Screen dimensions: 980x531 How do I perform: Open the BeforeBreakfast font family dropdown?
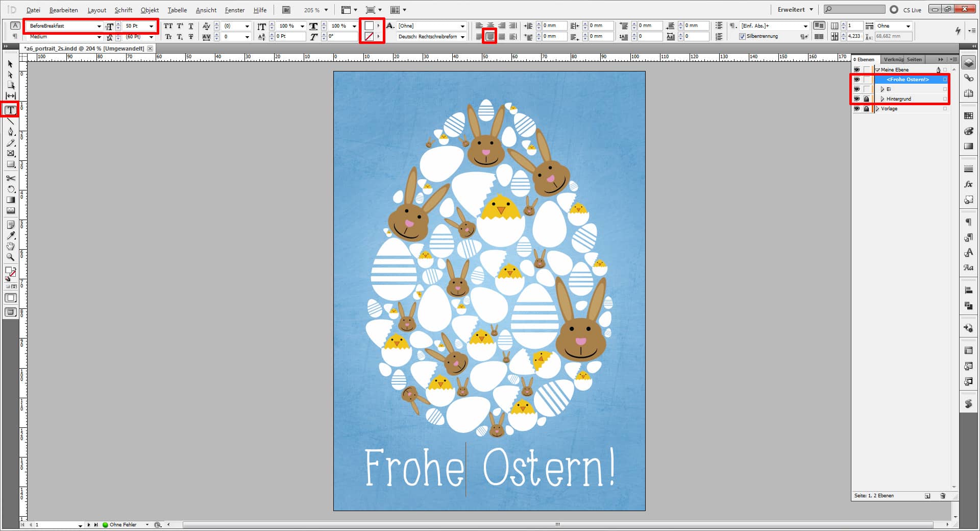pos(99,26)
